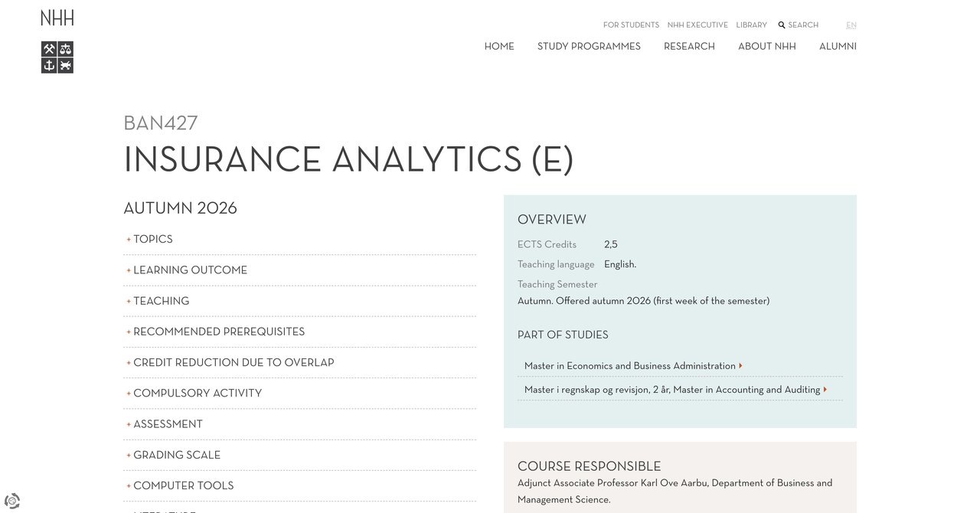Click the Insurance Analytics (E) heading
The image size is (980, 513).
(348, 159)
